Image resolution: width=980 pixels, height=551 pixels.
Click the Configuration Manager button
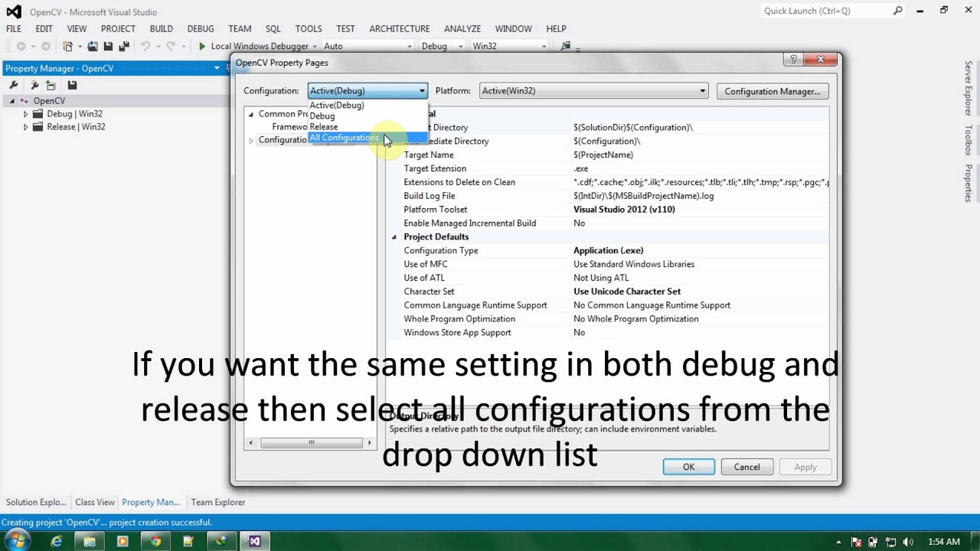[x=773, y=91]
